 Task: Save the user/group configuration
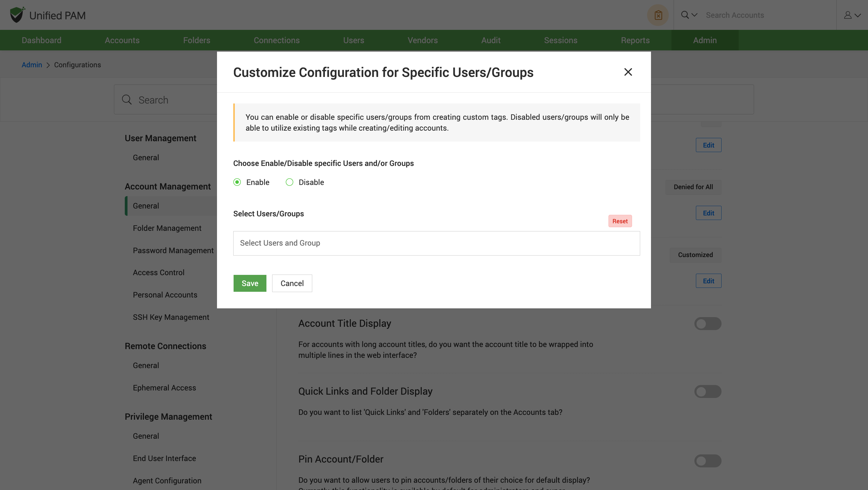[x=250, y=283]
